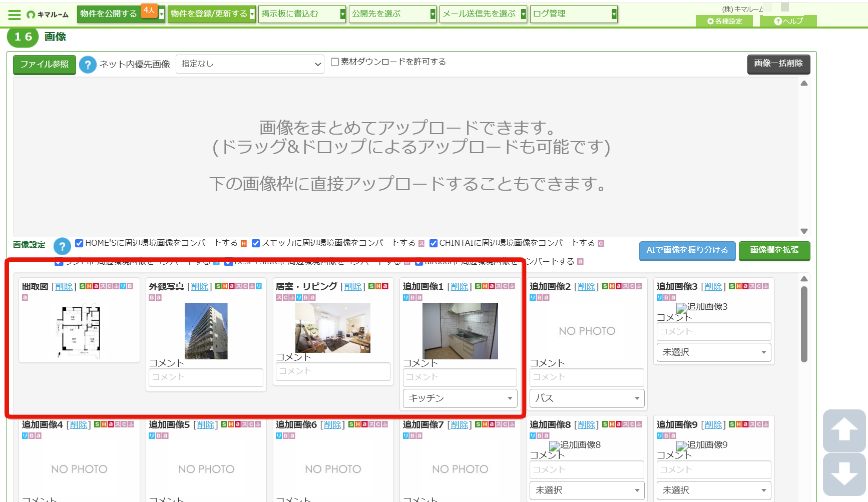Screen dimensions: 868x502
Task: Click the green S badge in the 外観写真 card
Action: [x=218, y=286]
